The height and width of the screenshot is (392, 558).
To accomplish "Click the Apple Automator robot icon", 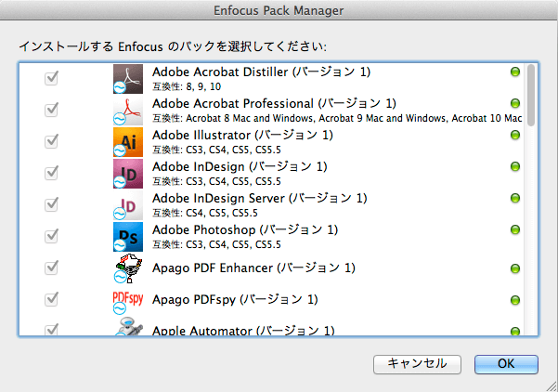I will point(128,326).
